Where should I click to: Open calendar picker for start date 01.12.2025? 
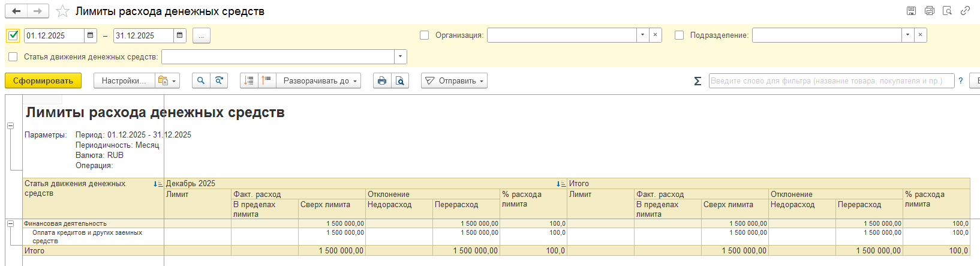coord(91,35)
